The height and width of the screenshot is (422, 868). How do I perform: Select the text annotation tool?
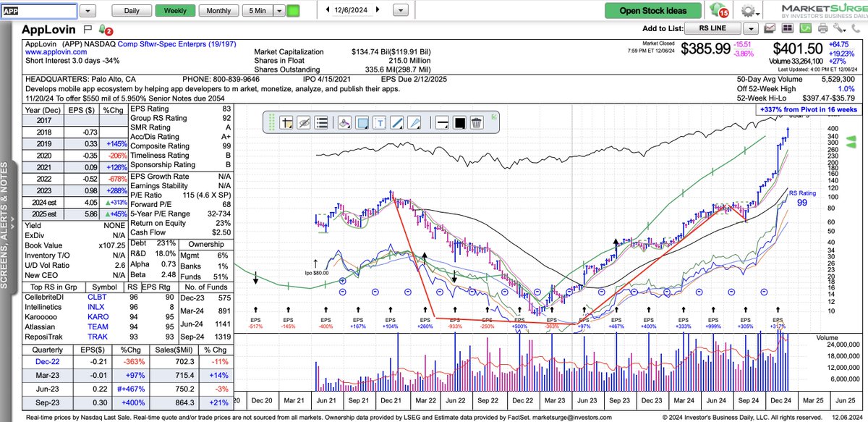[x=379, y=123]
